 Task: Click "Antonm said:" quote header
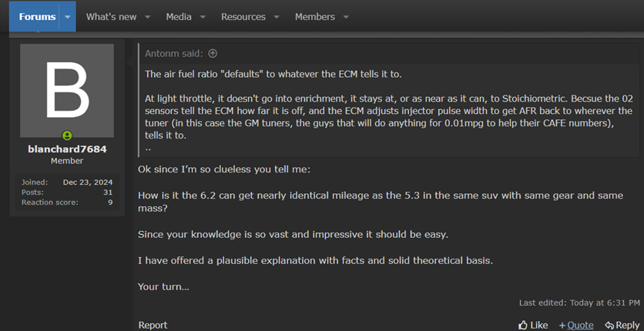174,53
